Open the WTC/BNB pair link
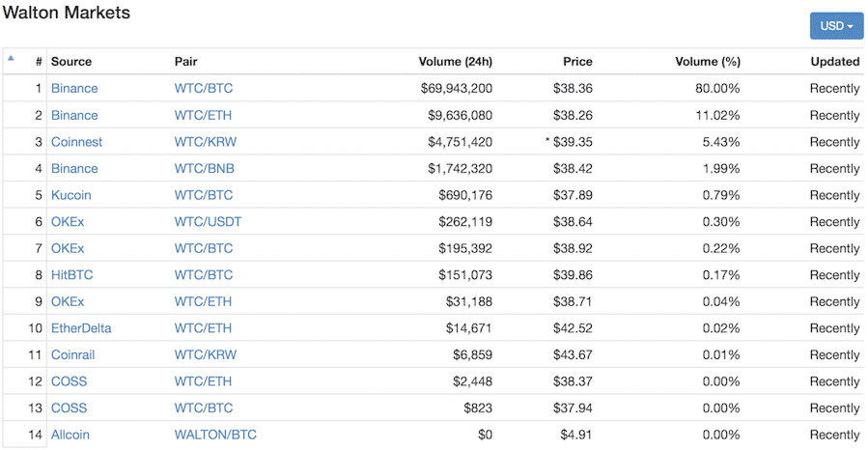The height and width of the screenshot is (450, 868). pyautogui.click(x=205, y=169)
